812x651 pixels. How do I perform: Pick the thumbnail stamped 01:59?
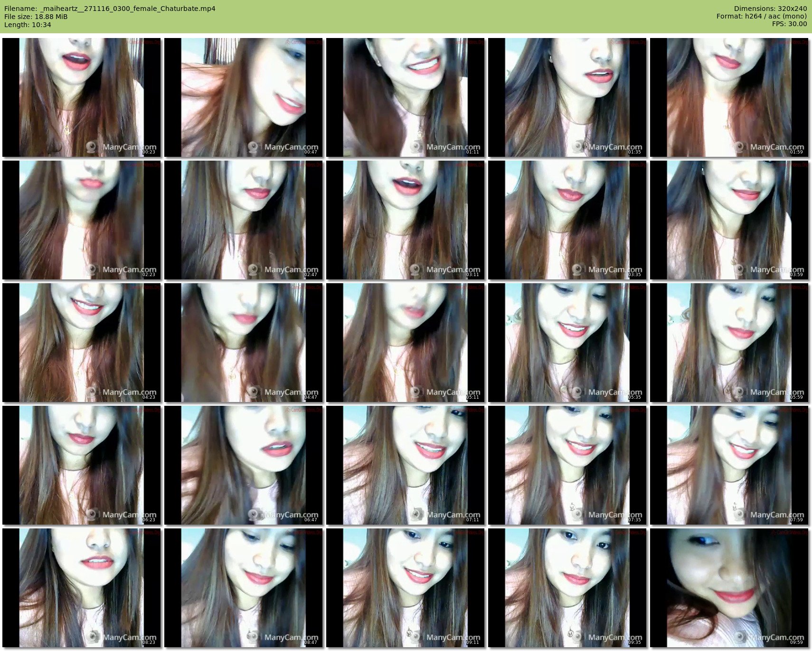tap(729, 97)
